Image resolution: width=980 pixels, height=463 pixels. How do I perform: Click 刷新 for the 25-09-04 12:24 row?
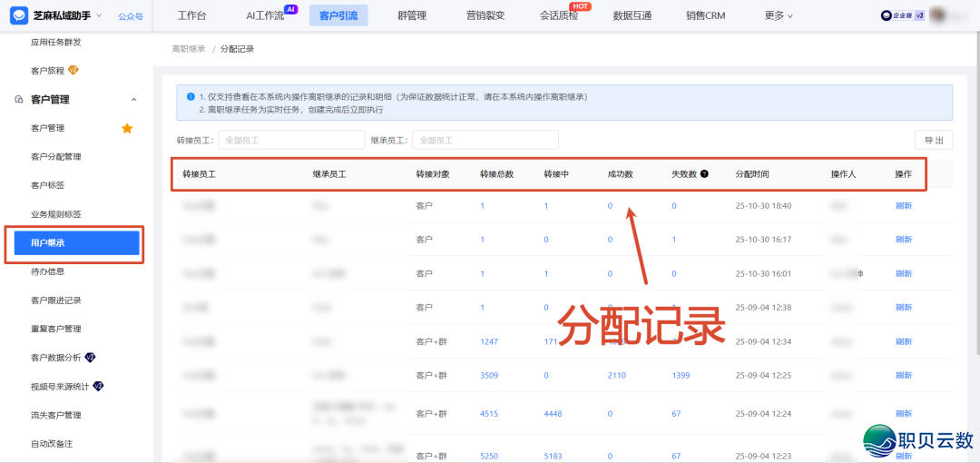pyautogui.click(x=904, y=414)
